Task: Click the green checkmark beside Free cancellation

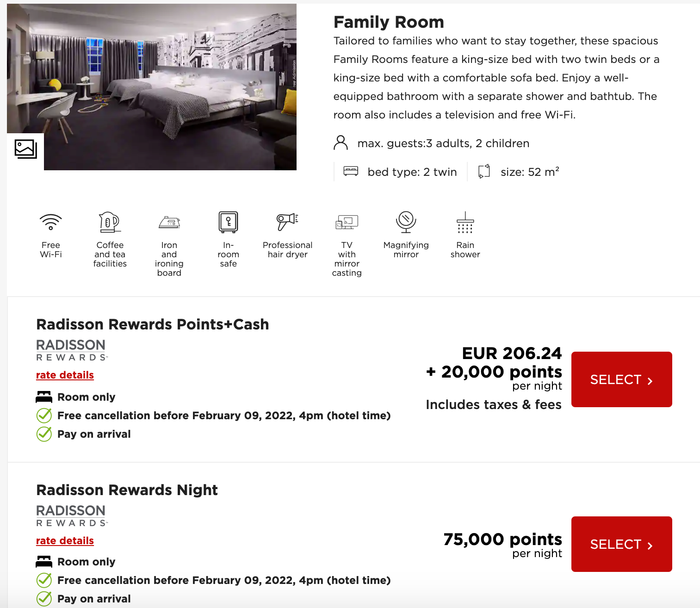Action: tap(43, 416)
